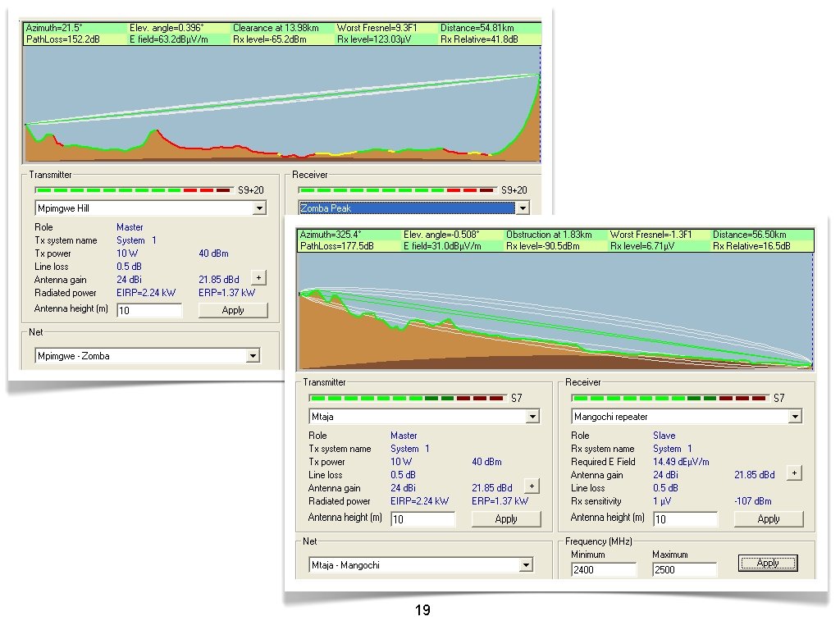The height and width of the screenshot is (630, 840).
Task: Edit the Minimum frequency field 2400
Action: 604,570
